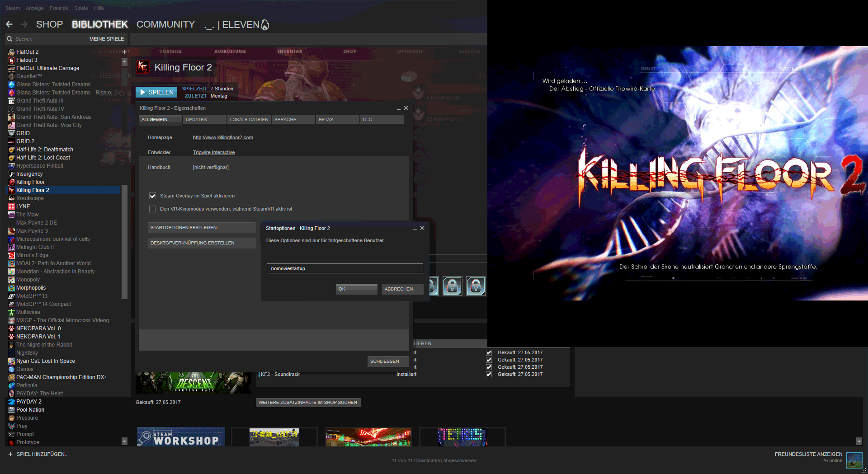The width and height of the screenshot is (868, 474).
Task: Open the Hilfe menu
Action: (99, 8)
